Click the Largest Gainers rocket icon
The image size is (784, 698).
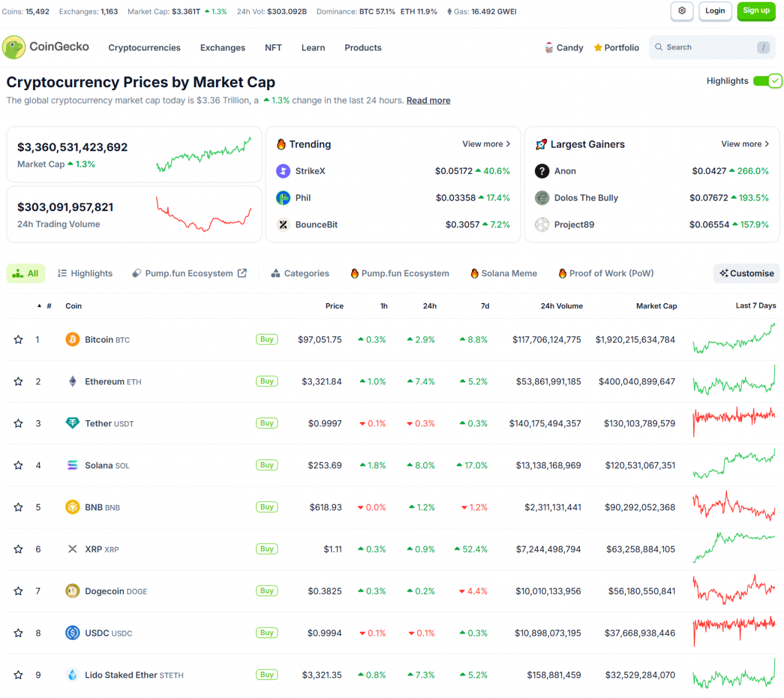(541, 144)
